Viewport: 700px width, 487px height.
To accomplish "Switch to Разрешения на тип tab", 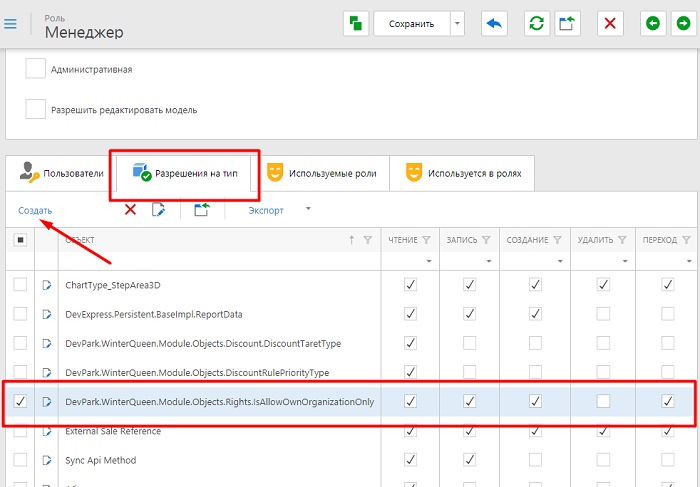I will click(185, 173).
